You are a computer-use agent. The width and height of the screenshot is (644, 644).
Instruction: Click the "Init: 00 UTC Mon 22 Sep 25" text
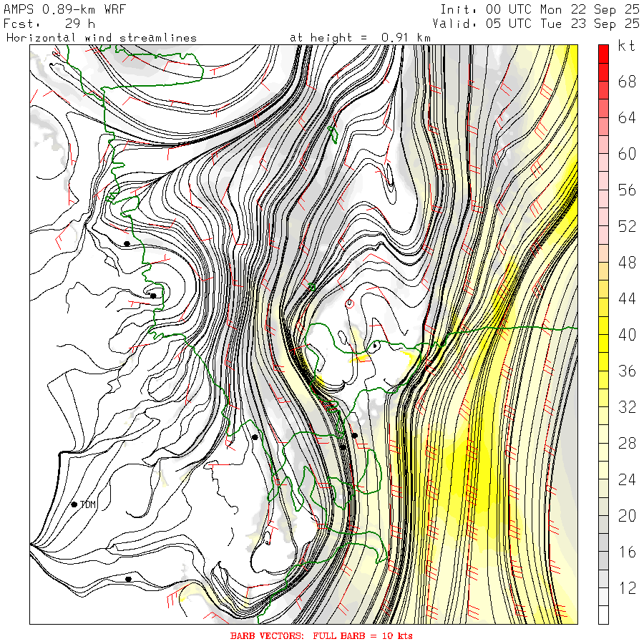(540, 9)
